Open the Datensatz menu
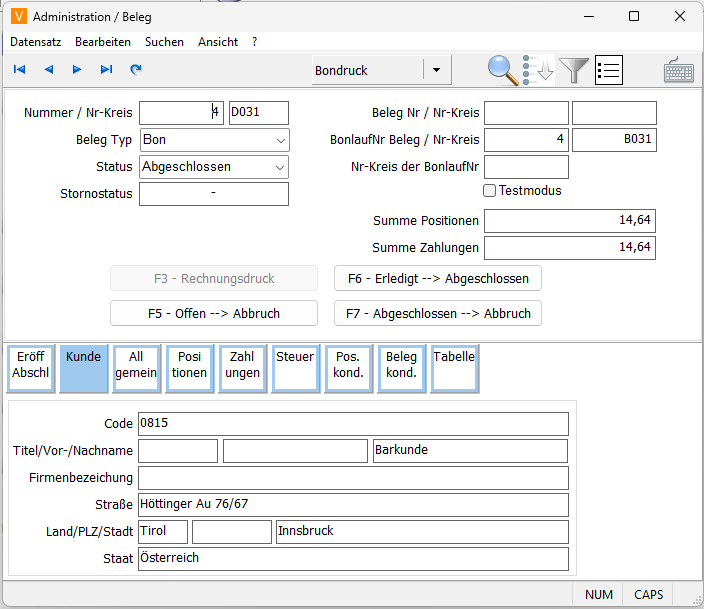Viewport: 704px width, 609px height. point(36,42)
